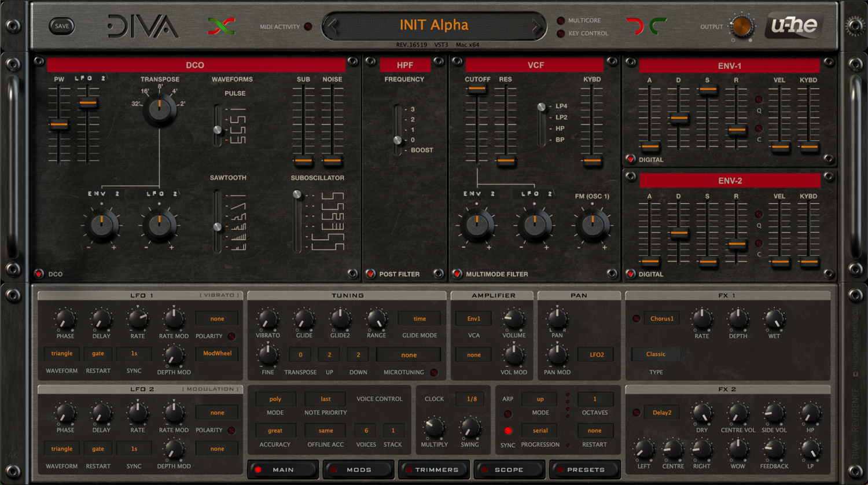This screenshot has height=485, width=868.
Task: Toggle the Multicore LED
Action: (x=561, y=21)
